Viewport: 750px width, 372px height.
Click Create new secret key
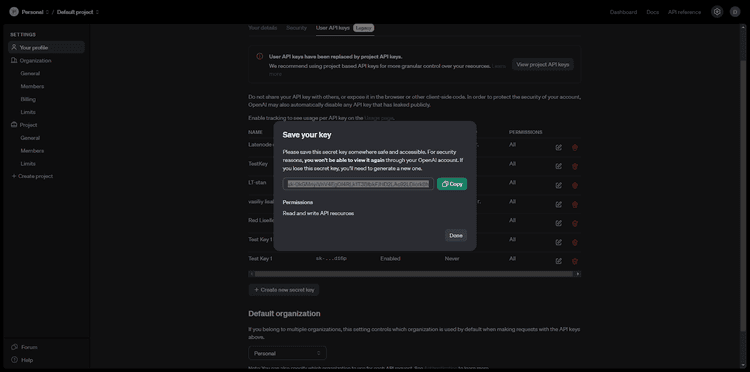pos(284,290)
